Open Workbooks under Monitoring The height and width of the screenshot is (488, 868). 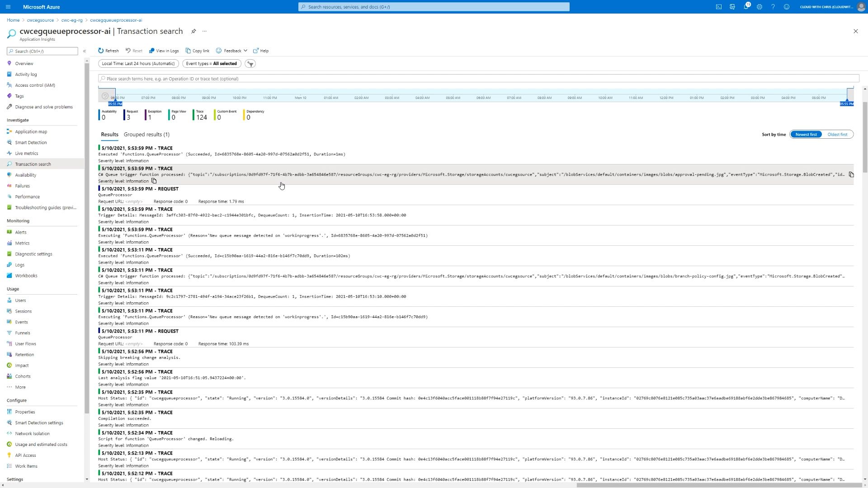tap(26, 276)
